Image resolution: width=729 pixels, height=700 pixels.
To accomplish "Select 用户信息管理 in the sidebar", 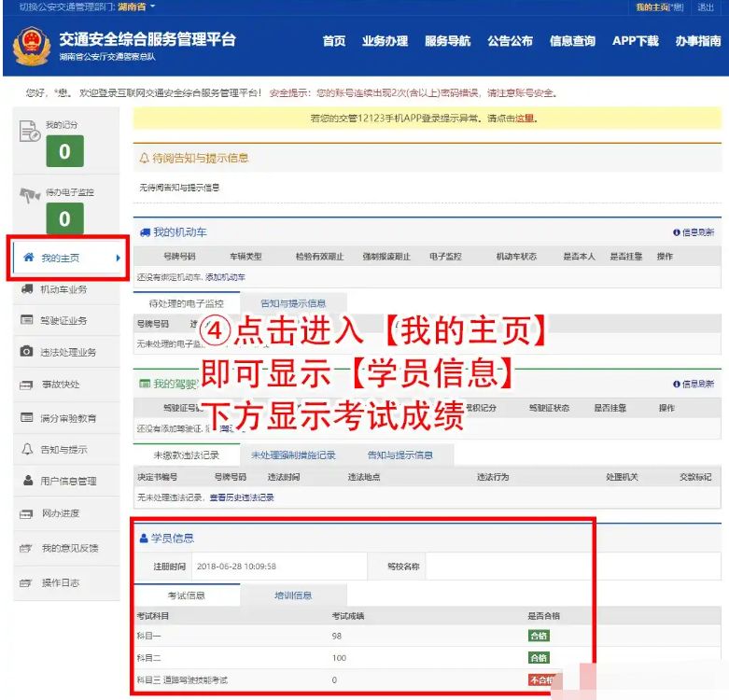I will click(66, 481).
